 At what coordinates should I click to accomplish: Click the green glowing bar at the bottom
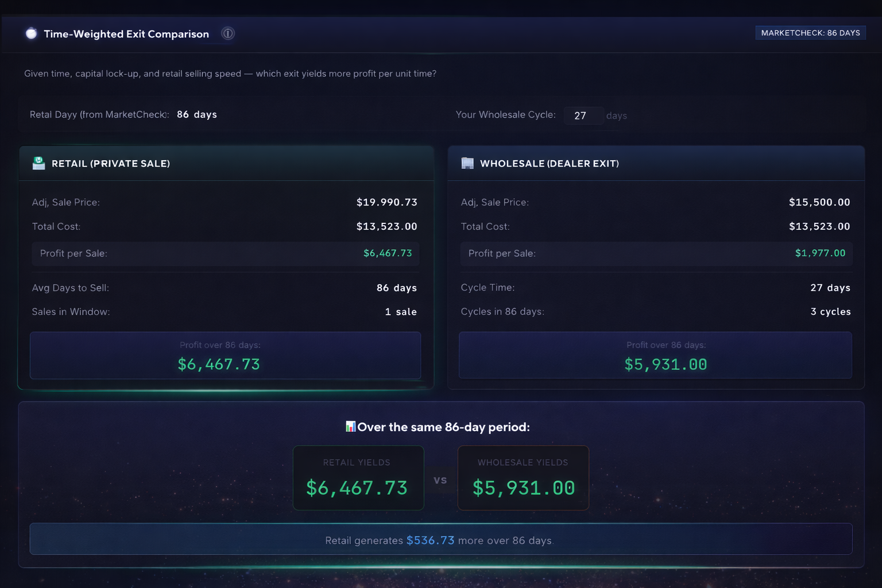441,567
